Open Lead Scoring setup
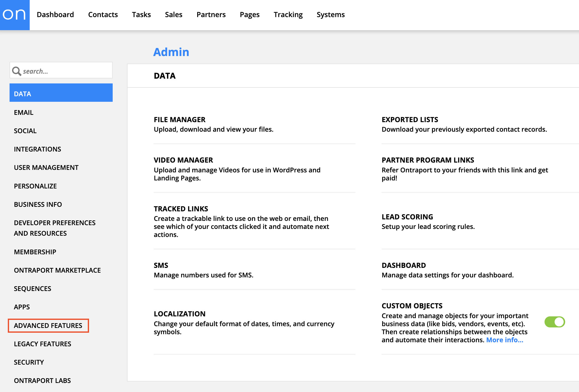Screen dimensions: 579x392 coord(407,217)
